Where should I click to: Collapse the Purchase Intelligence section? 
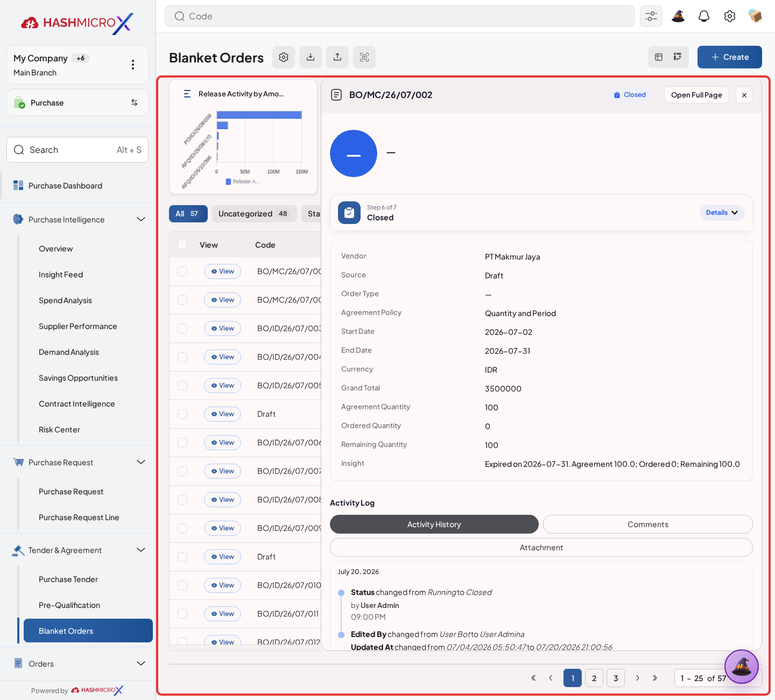coord(141,219)
